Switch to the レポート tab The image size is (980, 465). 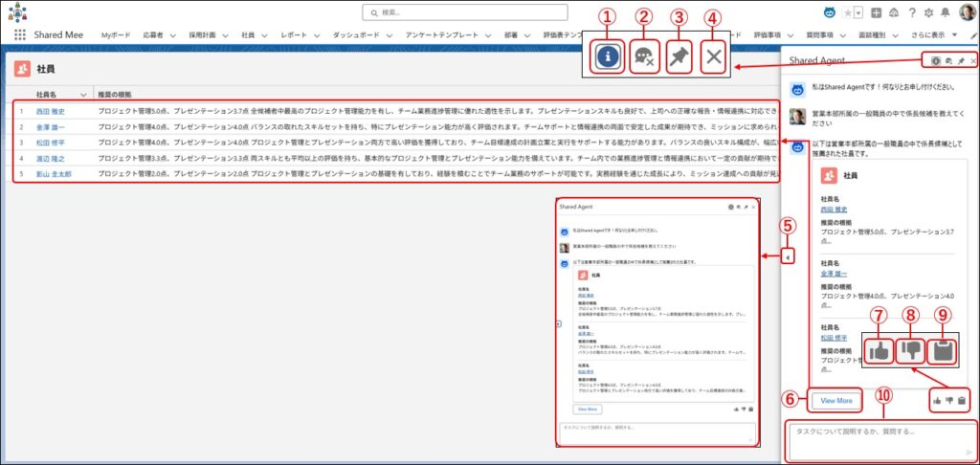(294, 34)
